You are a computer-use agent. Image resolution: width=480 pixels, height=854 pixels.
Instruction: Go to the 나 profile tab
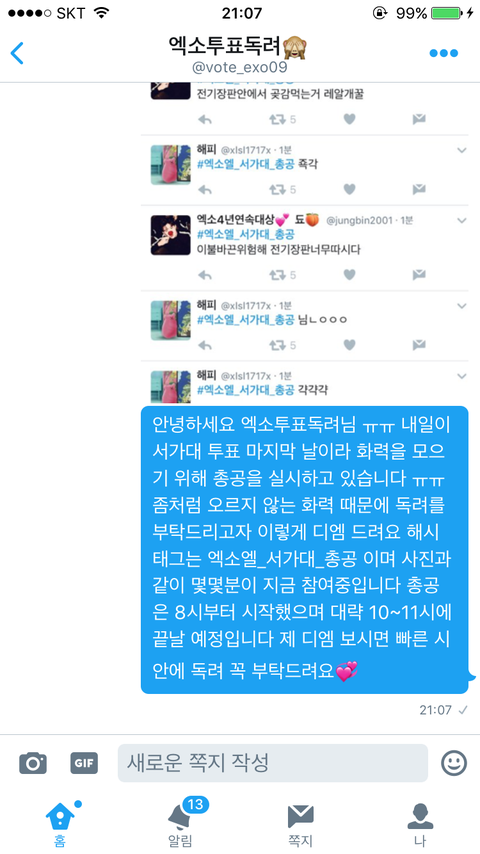420,824
